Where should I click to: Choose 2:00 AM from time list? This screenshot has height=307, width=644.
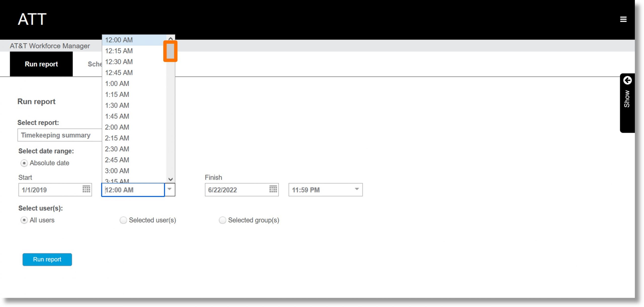tap(134, 127)
